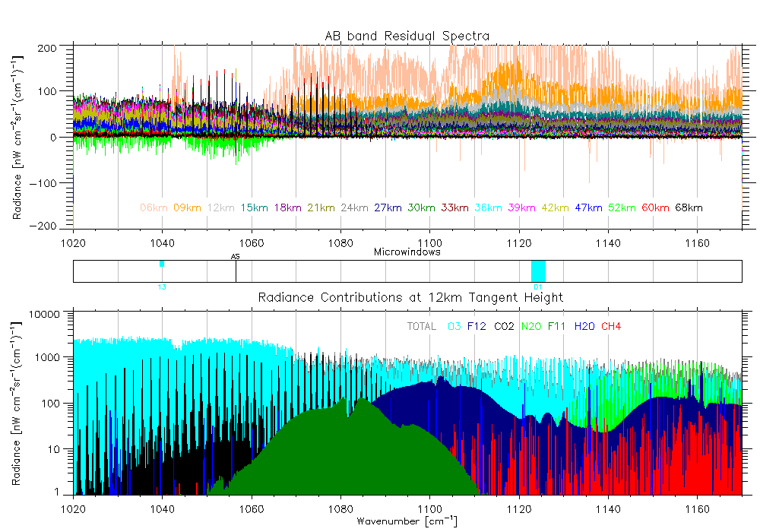Click the small cyan microwindow marker 13
760x532 pixels.
tap(162, 264)
